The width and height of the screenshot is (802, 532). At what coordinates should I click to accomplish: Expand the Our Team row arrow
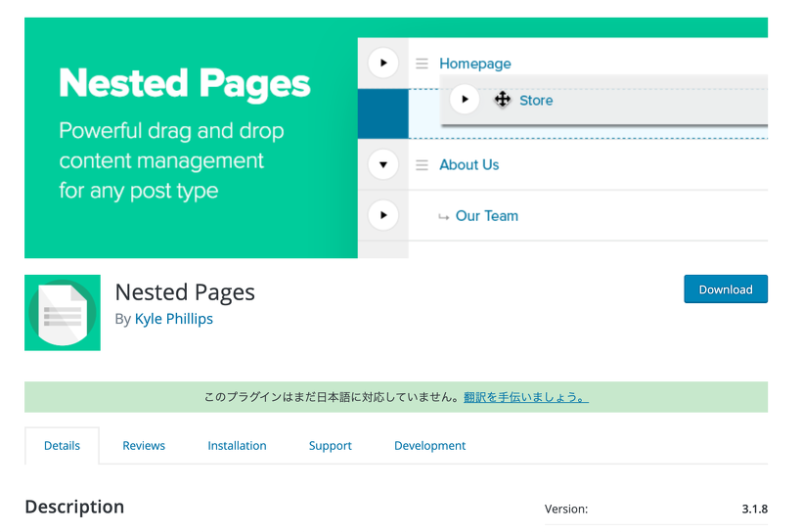(383, 215)
